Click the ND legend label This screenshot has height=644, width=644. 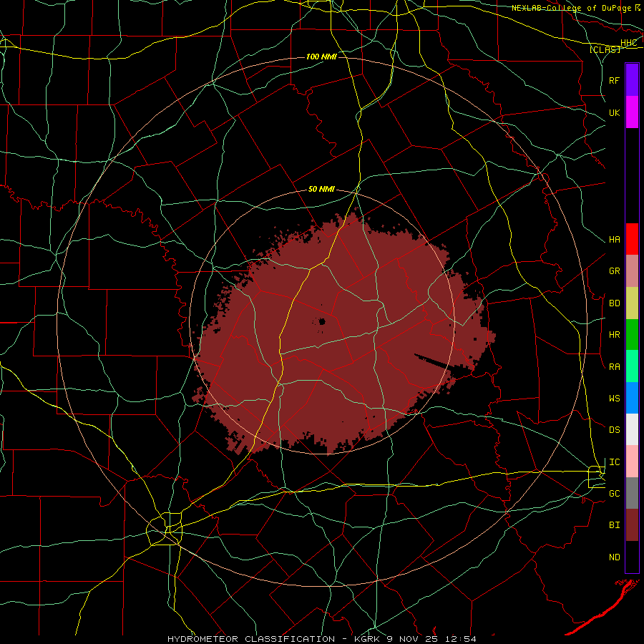pyautogui.click(x=614, y=557)
